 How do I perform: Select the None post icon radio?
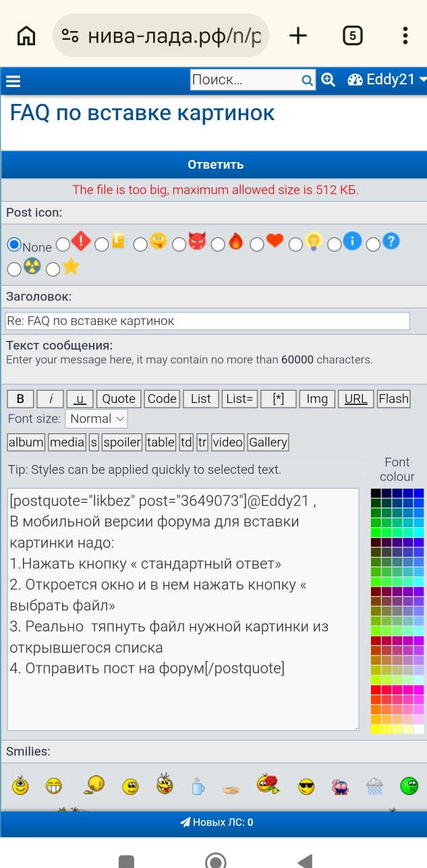13,245
